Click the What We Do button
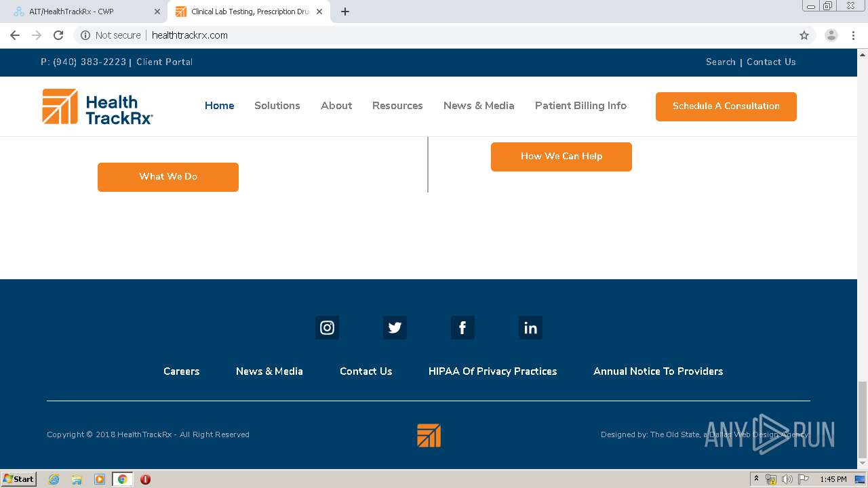 click(x=168, y=177)
